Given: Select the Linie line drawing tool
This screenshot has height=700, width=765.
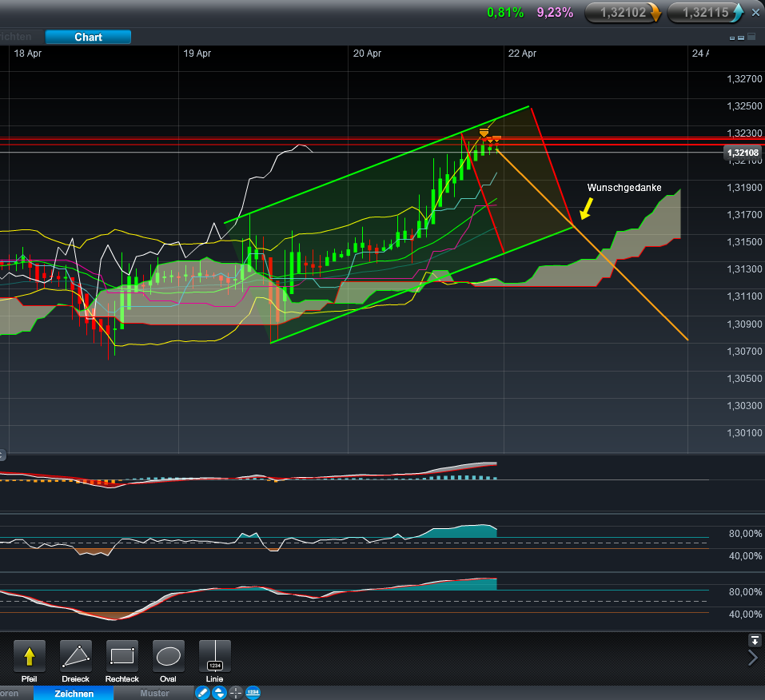Looking at the screenshot, I should [215, 656].
